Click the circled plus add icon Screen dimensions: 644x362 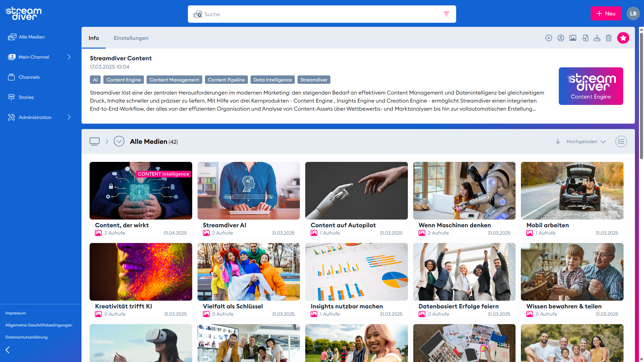click(x=549, y=38)
